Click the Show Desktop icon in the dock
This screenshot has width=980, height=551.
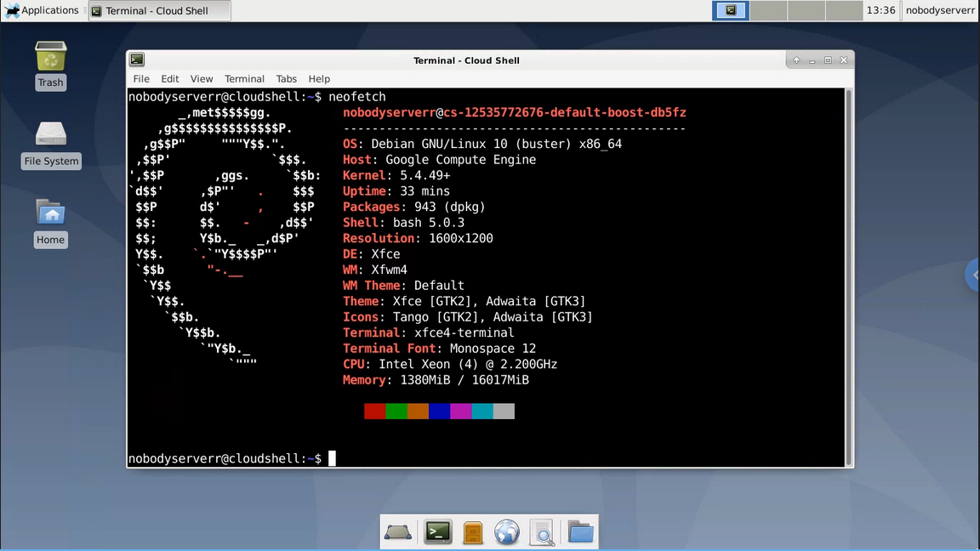398,533
